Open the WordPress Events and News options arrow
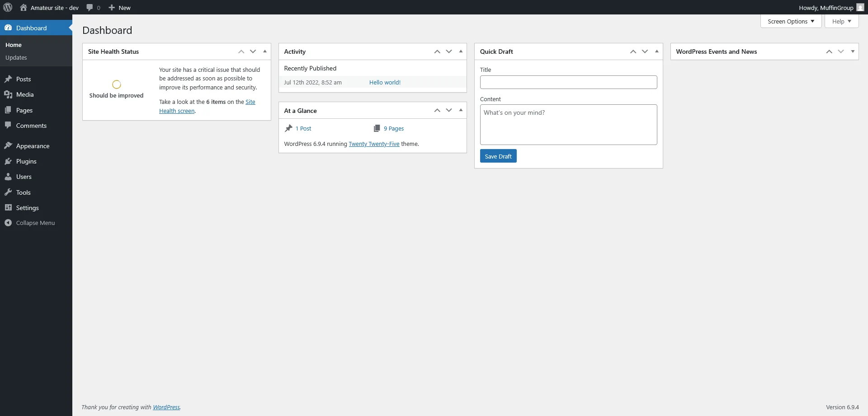868x416 pixels. click(853, 51)
